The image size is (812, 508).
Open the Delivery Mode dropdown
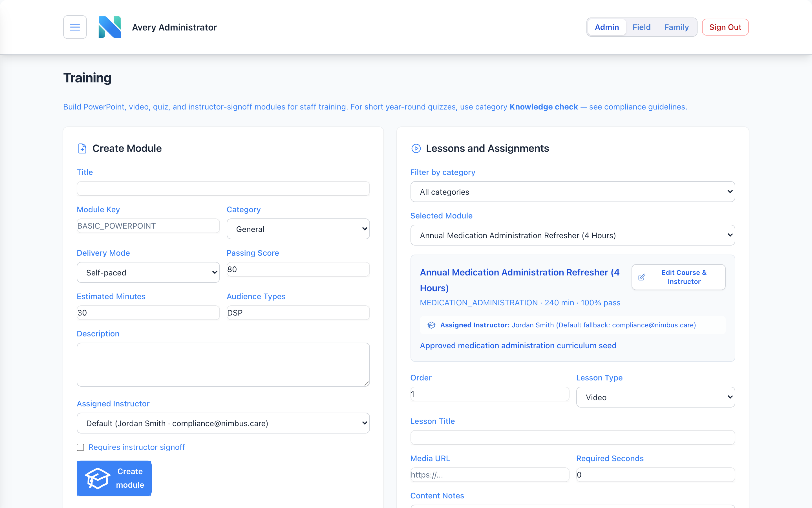[148, 272]
